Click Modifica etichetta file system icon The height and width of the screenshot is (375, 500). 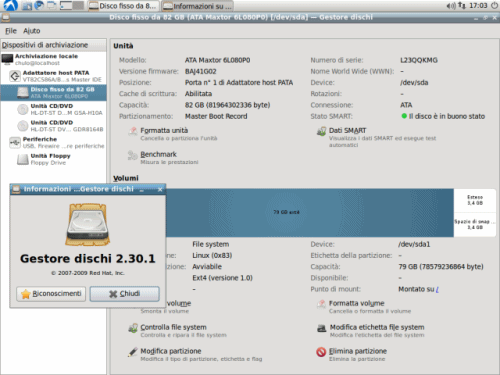(x=321, y=328)
